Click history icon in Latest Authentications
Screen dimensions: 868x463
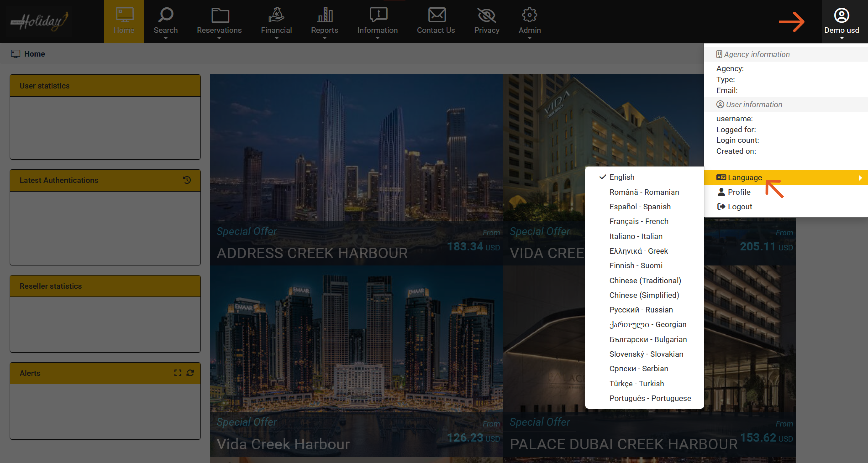[187, 180]
